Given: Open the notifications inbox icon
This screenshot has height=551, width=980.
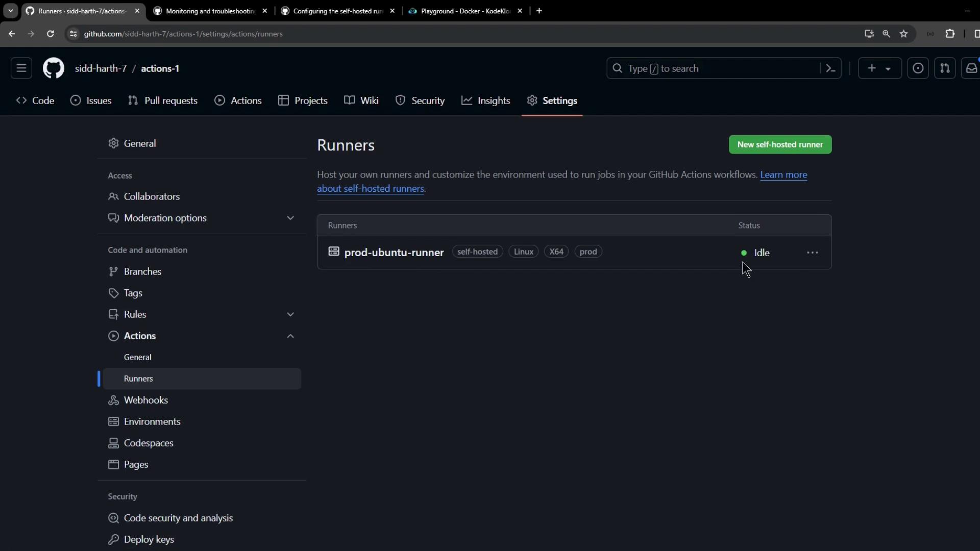Looking at the screenshot, I should 971,68.
